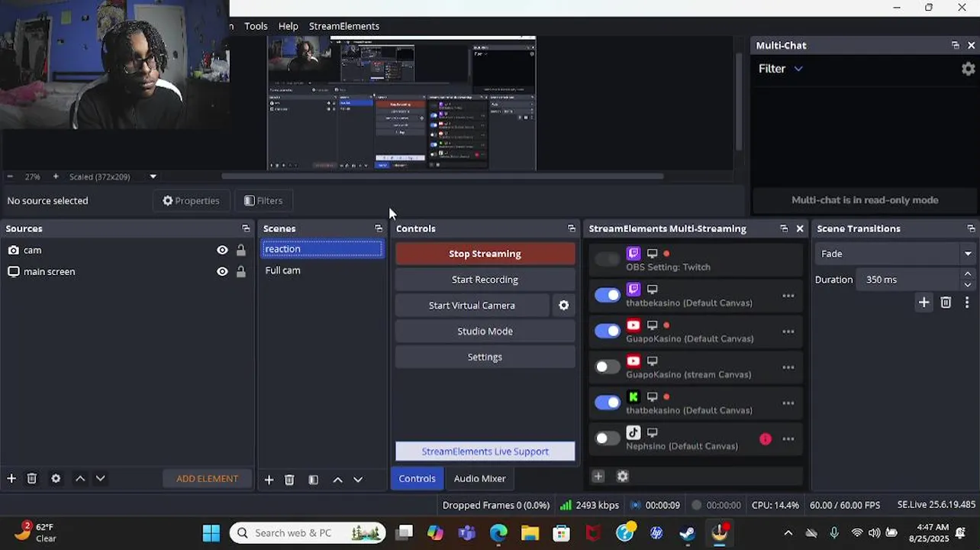The width and height of the screenshot is (980, 550).
Task: Zoom out the preview with the minus button
Action: [10, 176]
